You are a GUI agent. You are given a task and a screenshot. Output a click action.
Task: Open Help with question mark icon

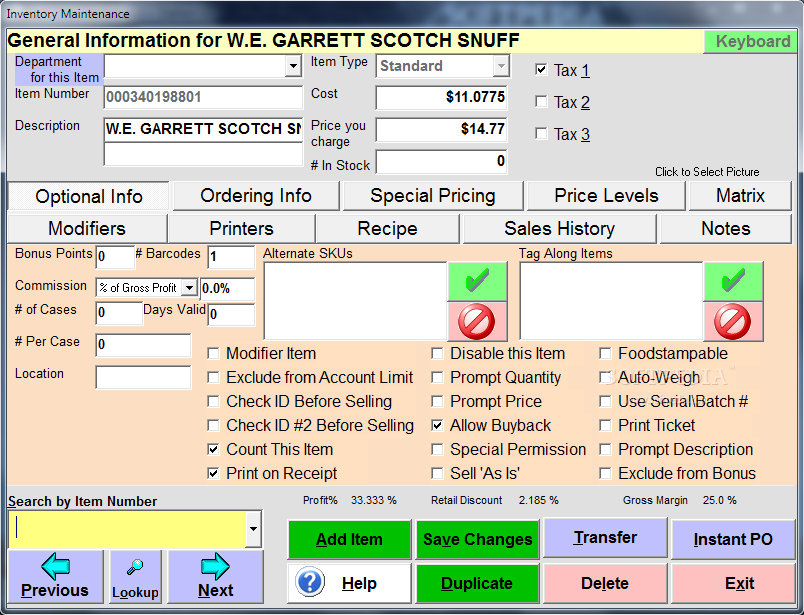coord(349,583)
